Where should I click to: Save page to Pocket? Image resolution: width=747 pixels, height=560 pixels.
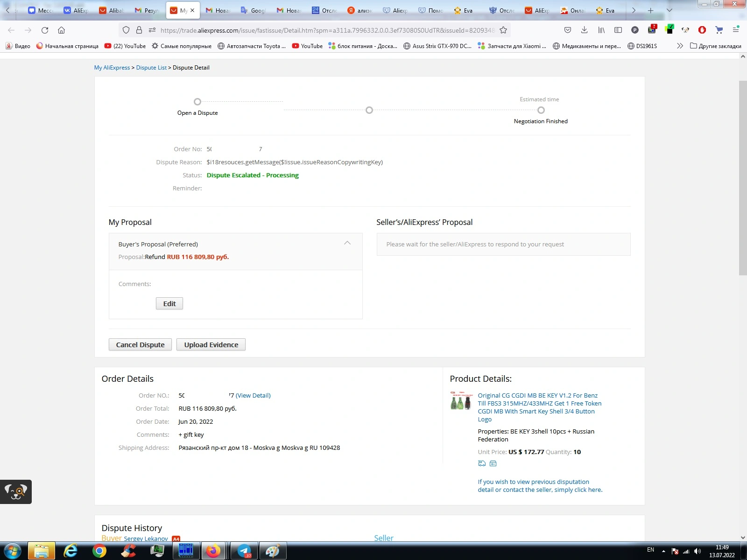568,30
